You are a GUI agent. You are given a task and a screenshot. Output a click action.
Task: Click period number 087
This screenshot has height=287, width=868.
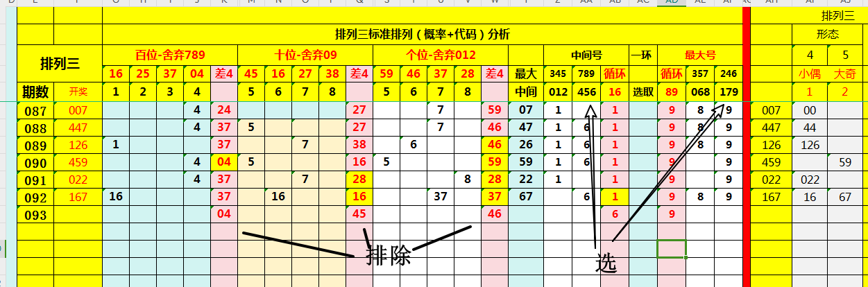(35, 110)
